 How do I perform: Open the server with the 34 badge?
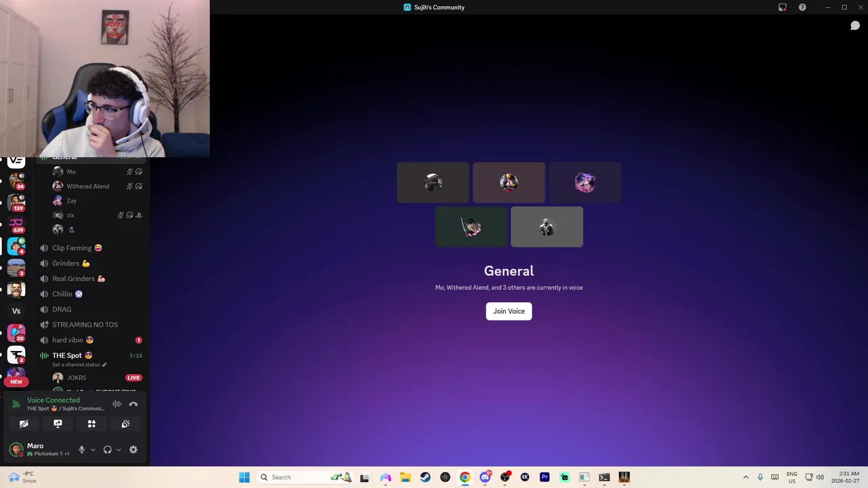click(x=16, y=180)
